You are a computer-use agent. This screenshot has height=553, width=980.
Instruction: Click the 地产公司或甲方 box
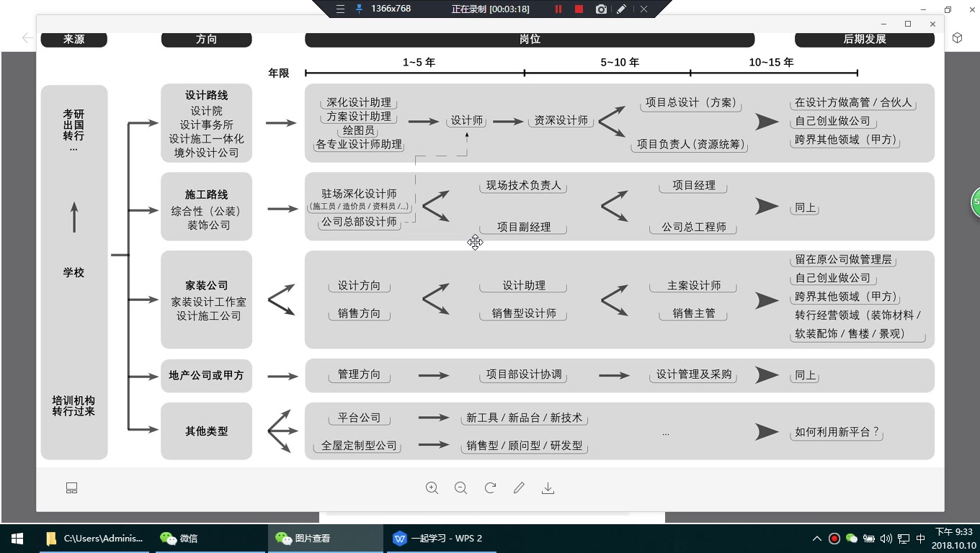[206, 375]
